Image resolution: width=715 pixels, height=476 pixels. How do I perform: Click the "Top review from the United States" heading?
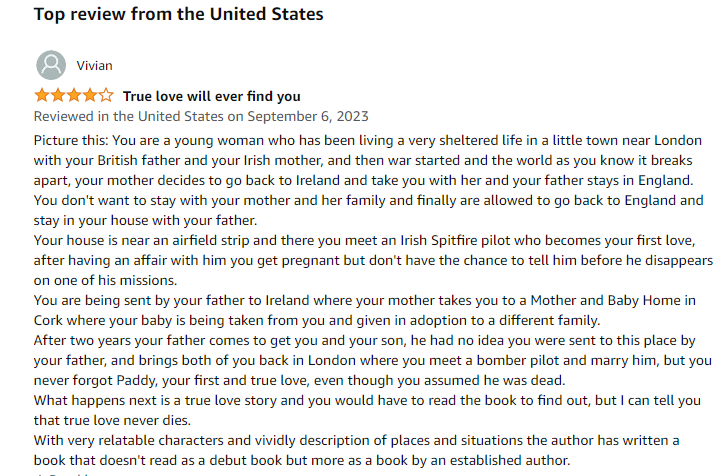[179, 15]
